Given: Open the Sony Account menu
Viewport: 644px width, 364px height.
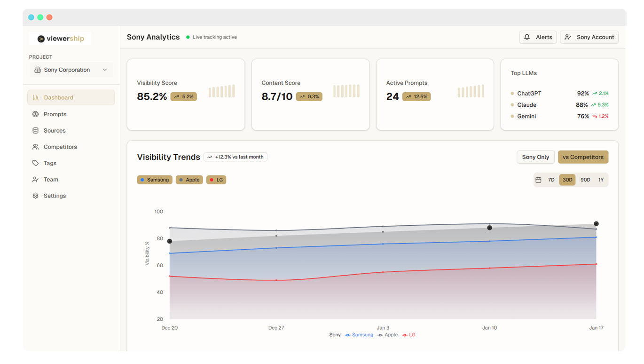Looking at the screenshot, I should (589, 37).
